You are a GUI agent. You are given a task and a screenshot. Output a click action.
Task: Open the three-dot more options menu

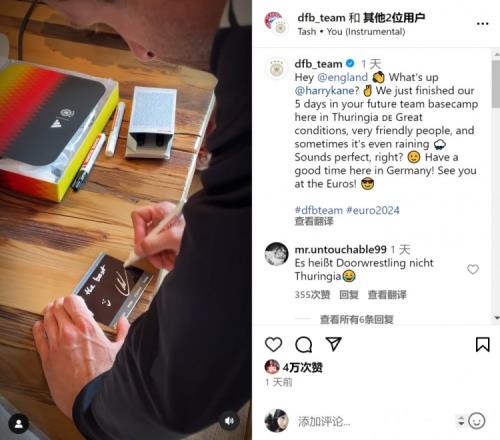[x=482, y=24]
